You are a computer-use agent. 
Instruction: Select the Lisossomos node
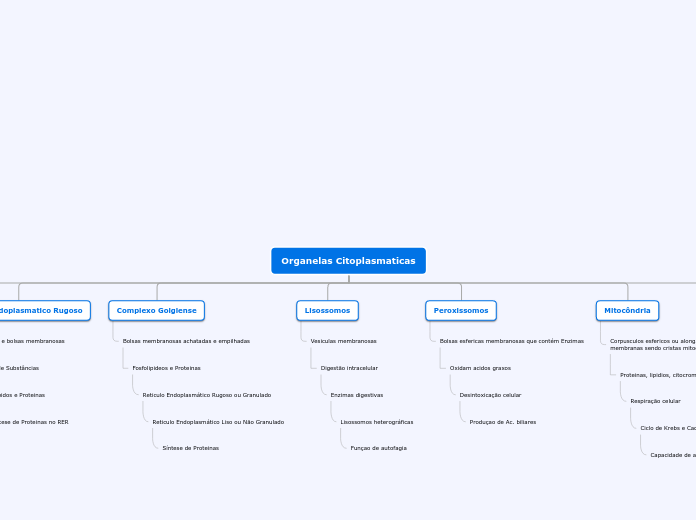tap(328, 310)
